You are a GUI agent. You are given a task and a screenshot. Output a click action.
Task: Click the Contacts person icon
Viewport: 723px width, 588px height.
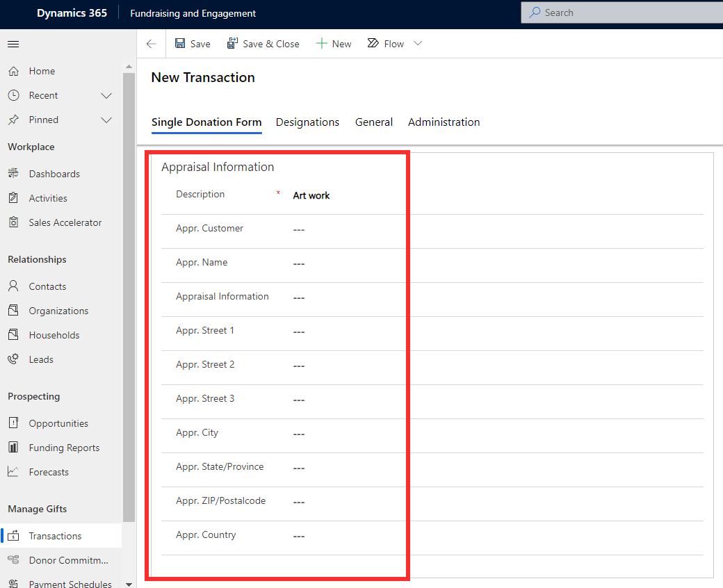pyautogui.click(x=14, y=286)
